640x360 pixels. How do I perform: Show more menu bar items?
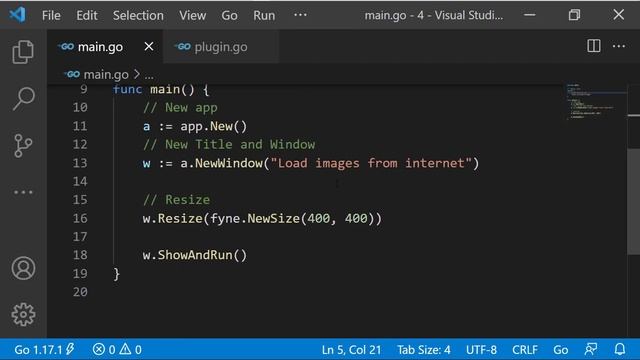(x=300, y=15)
